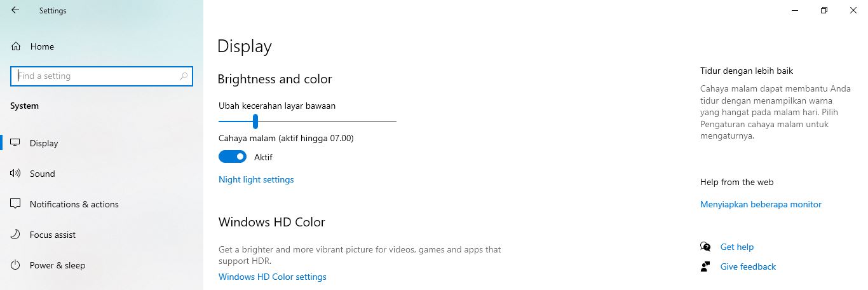The width and height of the screenshot is (868, 290).
Task: Click the Get help chat icon
Action: click(705, 247)
